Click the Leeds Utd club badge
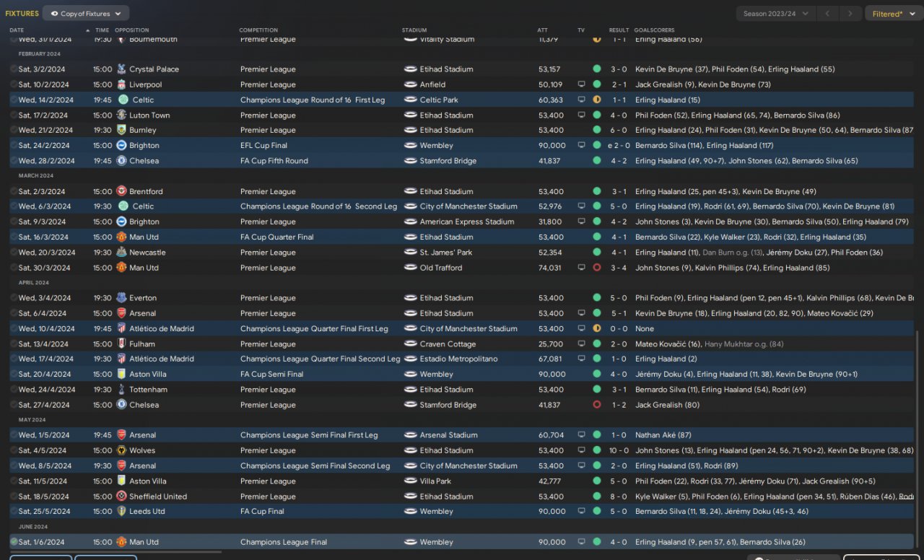Image resolution: width=924 pixels, height=560 pixels. click(x=122, y=511)
